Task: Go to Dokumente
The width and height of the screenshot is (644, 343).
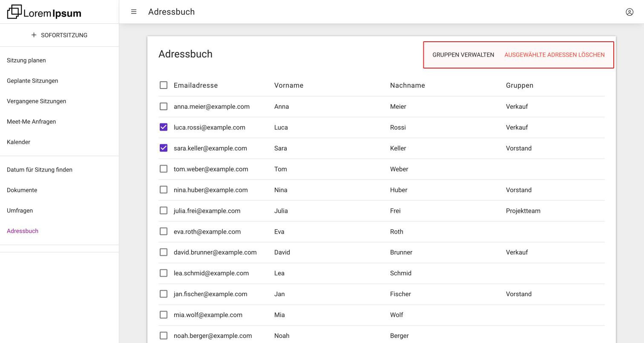Action: click(22, 190)
